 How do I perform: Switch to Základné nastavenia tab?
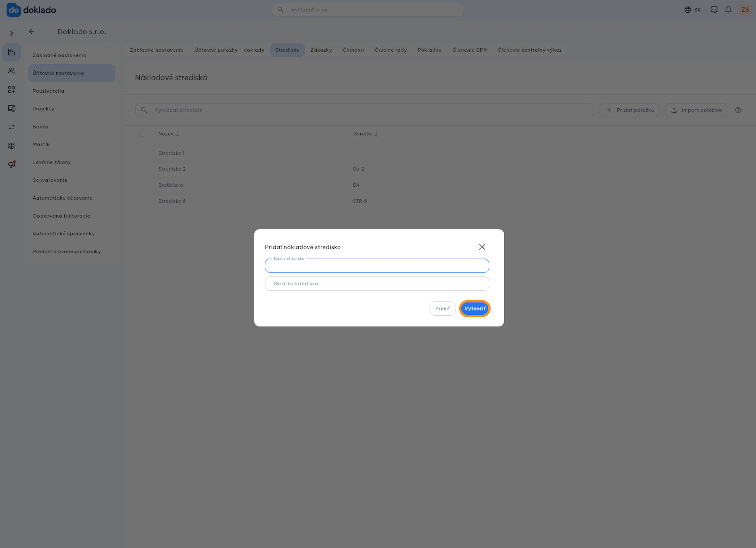click(x=157, y=50)
